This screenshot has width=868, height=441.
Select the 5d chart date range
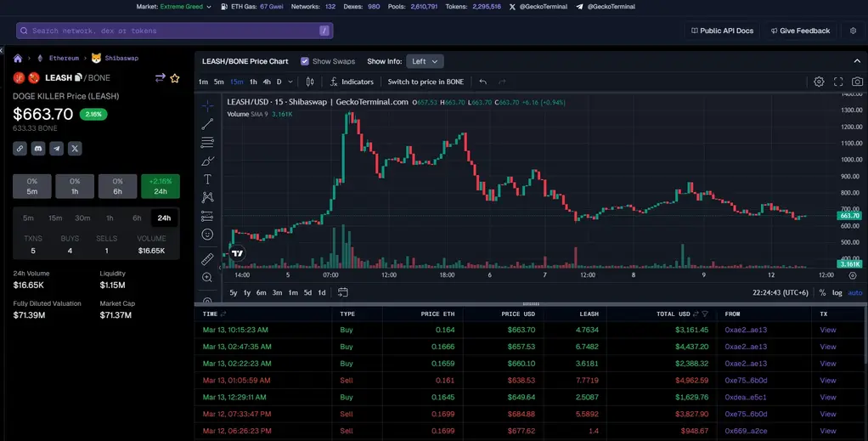pyautogui.click(x=307, y=292)
